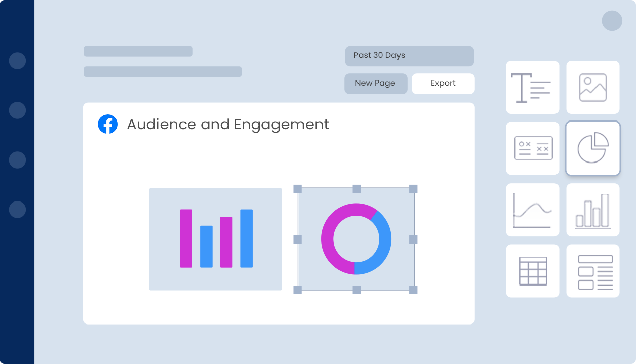
Task: Grab the top-right handle of the donut chart
Action: [x=413, y=189]
